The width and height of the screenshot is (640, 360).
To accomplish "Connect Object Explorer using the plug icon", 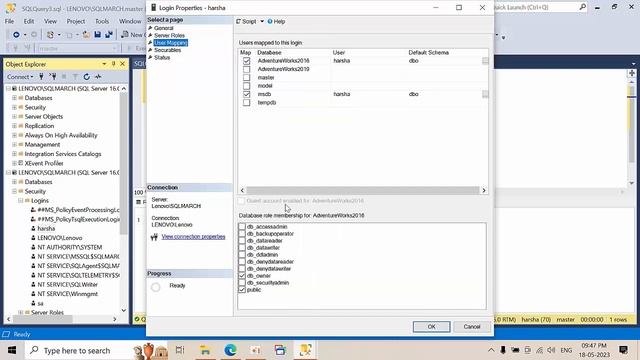I will (x=41, y=77).
